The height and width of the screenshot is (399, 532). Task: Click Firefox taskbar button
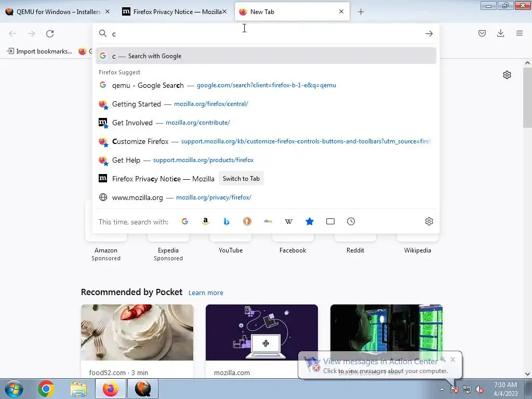point(110,389)
